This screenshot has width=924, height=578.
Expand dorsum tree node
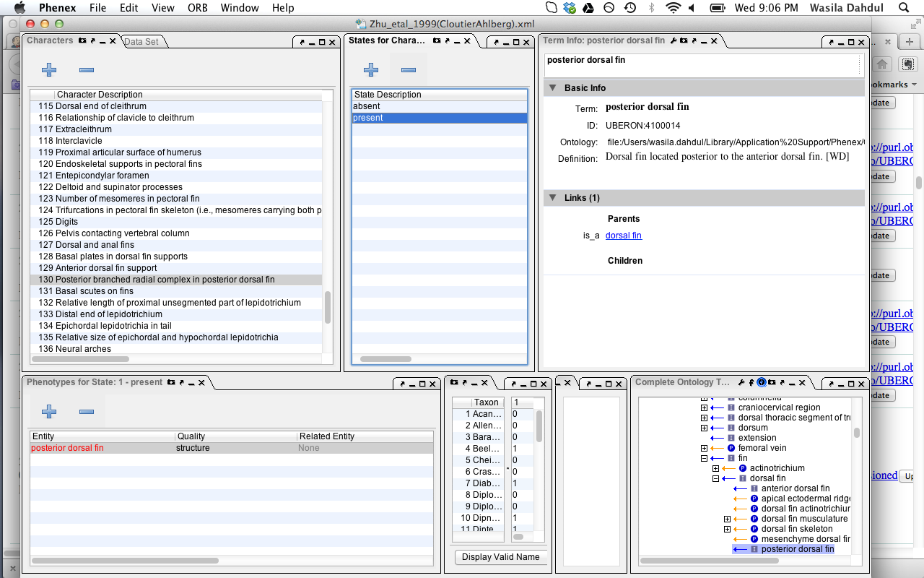pos(704,428)
